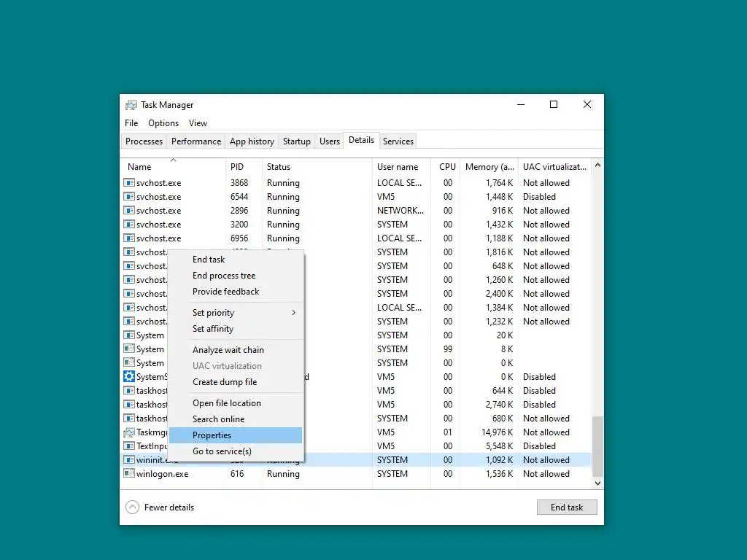
Task: Switch to the App history tab
Action: (252, 141)
